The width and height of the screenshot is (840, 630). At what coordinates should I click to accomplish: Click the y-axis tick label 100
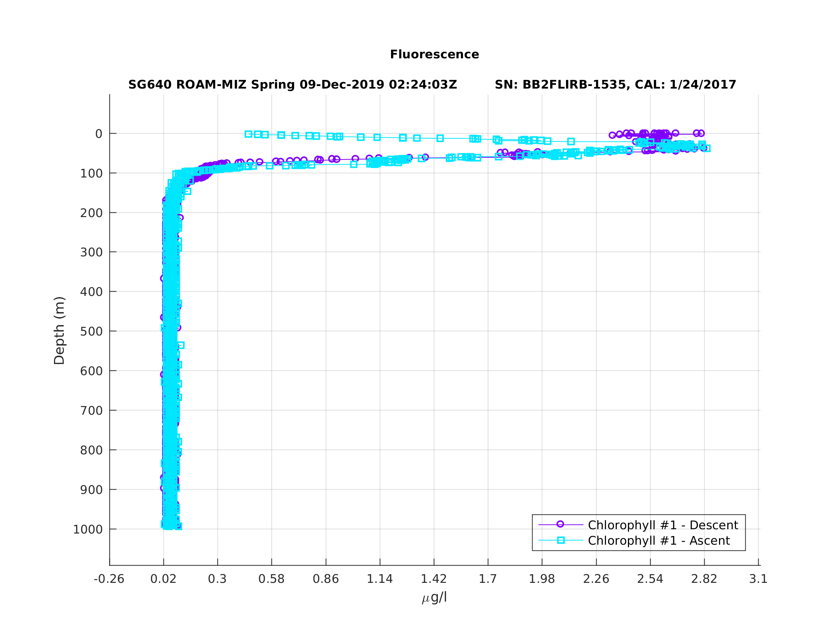[x=91, y=174]
